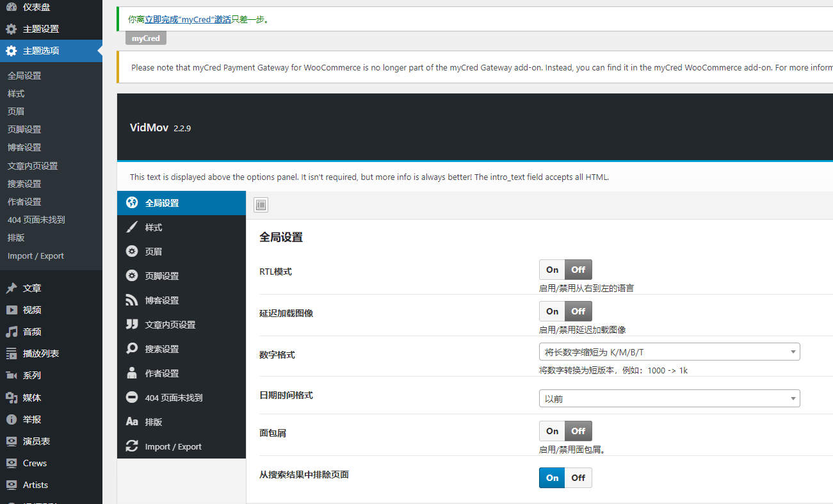Click the 主题选项 gear icon
833x504 pixels.
[12, 51]
